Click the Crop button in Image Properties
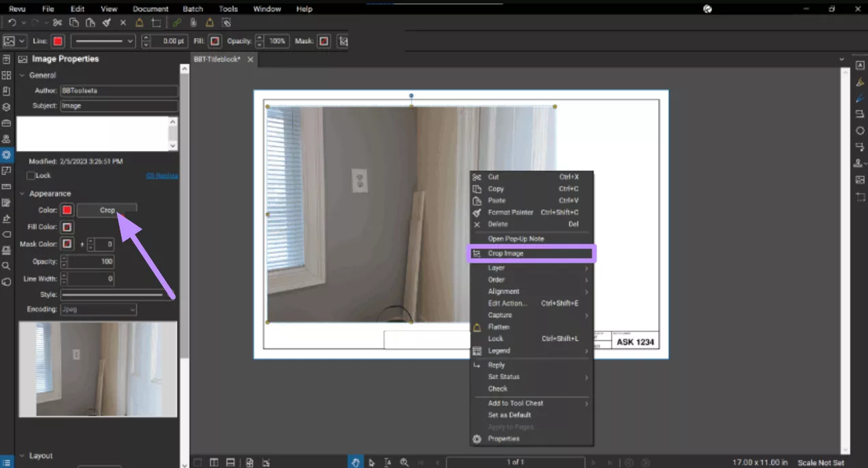The image size is (868, 468). click(107, 209)
